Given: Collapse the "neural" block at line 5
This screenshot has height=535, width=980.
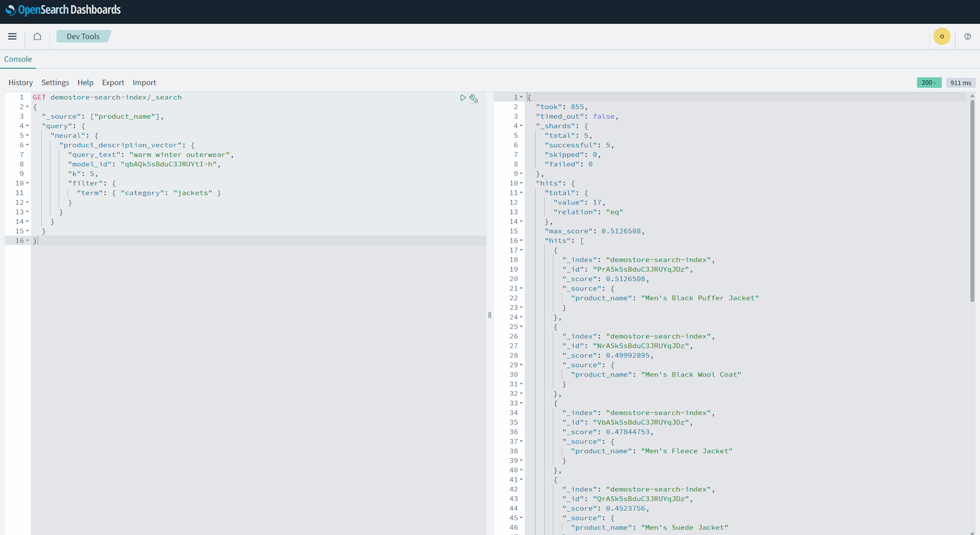Looking at the screenshot, I should (x=27, y=135).
